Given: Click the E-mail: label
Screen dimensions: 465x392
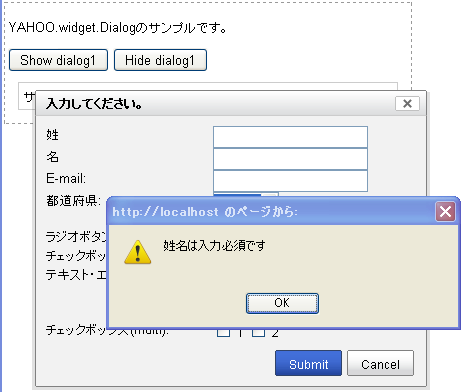Looking at the screenshot, I should coord(66,179).
